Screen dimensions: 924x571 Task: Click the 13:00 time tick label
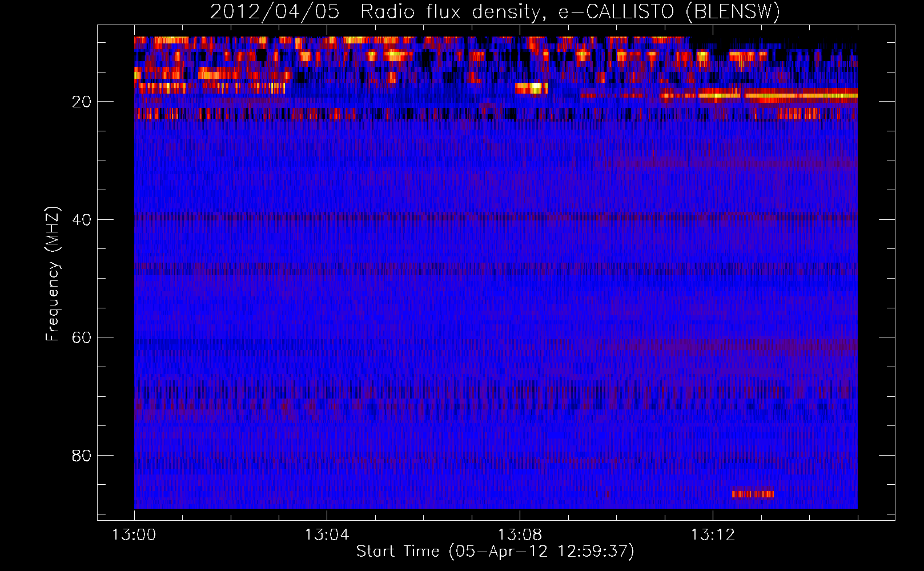click(x=134, y=535)
